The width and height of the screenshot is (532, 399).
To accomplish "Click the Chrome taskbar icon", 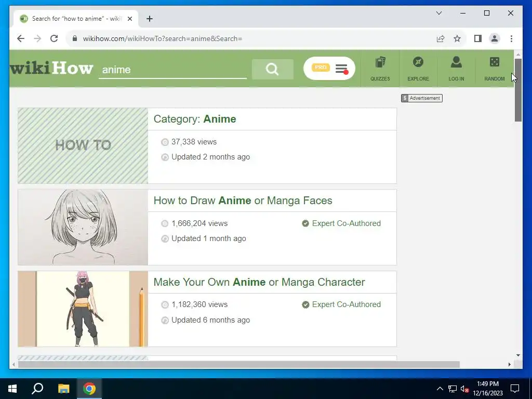I will coord(89,389).
